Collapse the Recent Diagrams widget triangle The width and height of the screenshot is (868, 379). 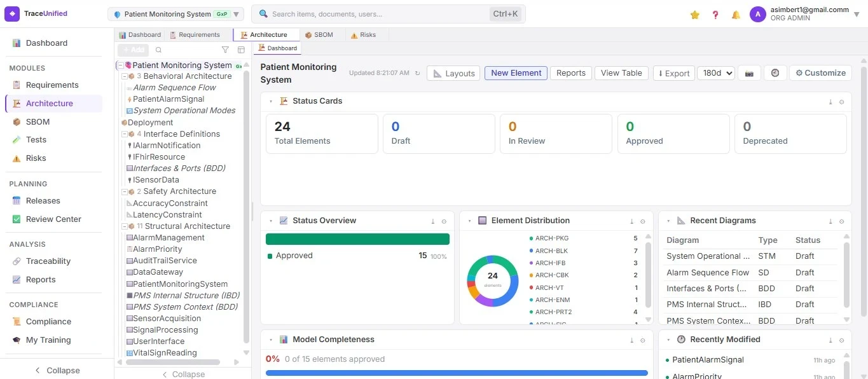pyautogui.click(x=668, y=221)
